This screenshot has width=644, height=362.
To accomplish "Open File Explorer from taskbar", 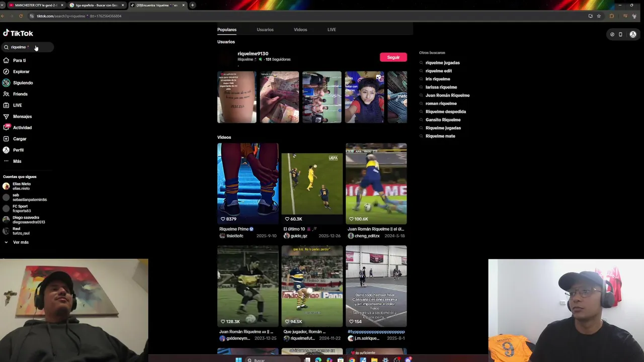I will click(x=374, y=359).
